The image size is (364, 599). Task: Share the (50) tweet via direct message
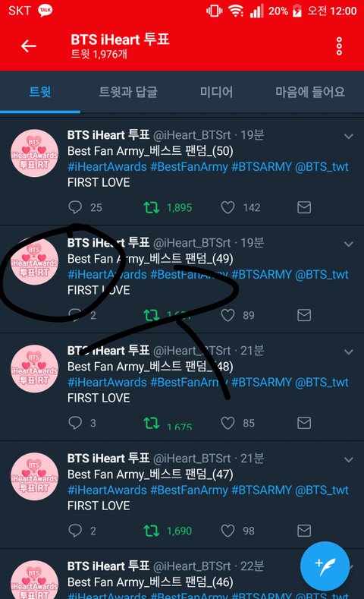click(x=304, y=207)
